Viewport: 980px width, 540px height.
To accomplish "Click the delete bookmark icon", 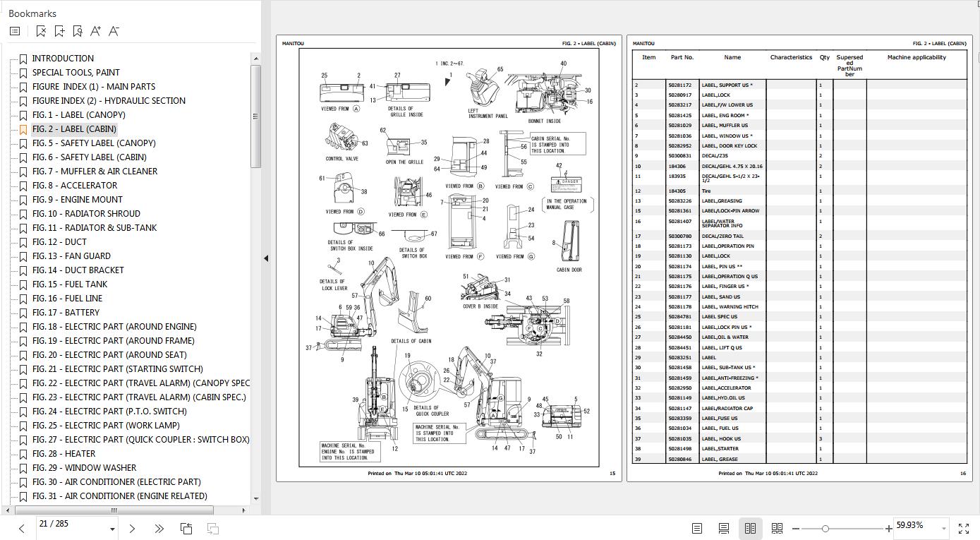I will pos(41,31).
